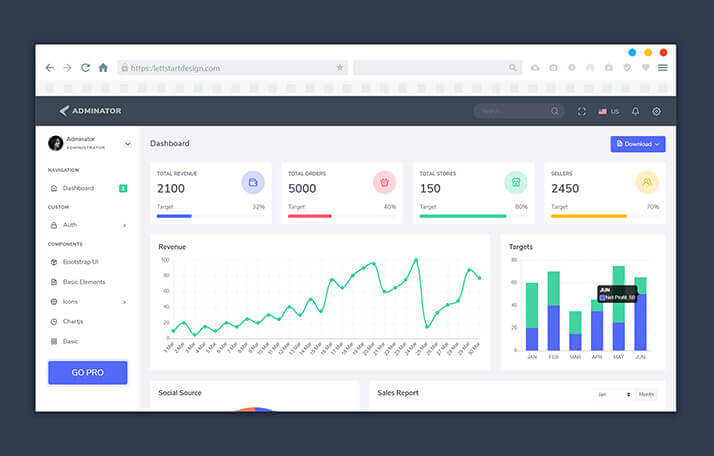Open the Basic Elements menu item
714x456 pixels.
pos(87,282)
